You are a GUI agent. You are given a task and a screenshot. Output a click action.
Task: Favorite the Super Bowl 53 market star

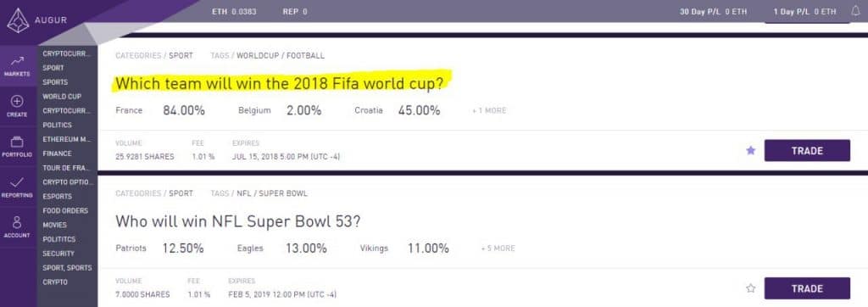(751, 288)
